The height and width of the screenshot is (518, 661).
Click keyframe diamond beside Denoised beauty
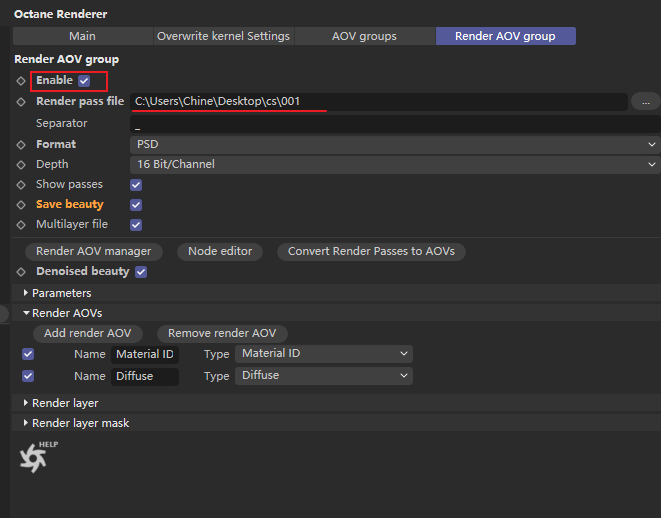pos(21,272)
